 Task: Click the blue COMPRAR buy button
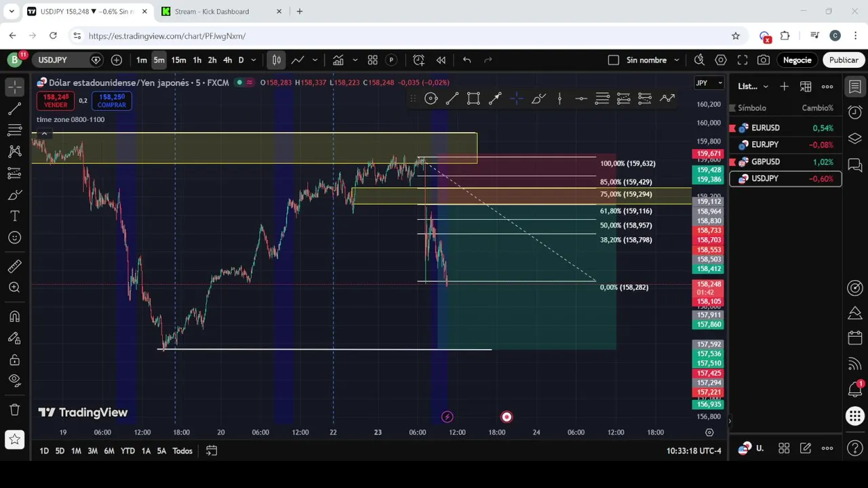click(x=111, y=101)
